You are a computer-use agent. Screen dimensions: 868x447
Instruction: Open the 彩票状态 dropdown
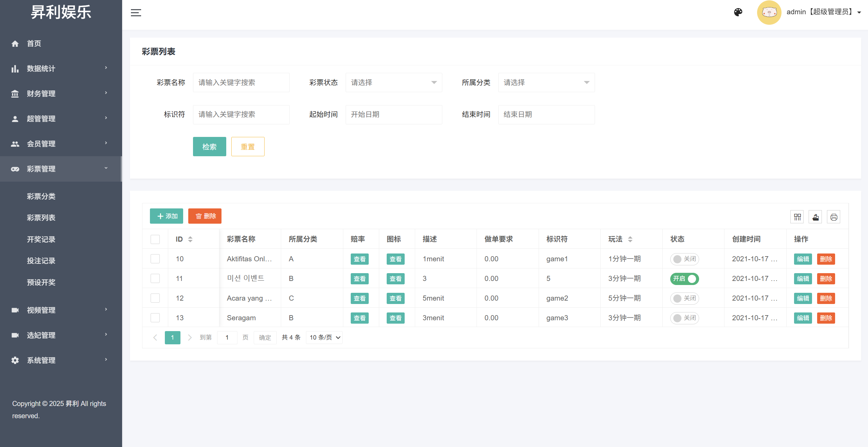point(393,82)
